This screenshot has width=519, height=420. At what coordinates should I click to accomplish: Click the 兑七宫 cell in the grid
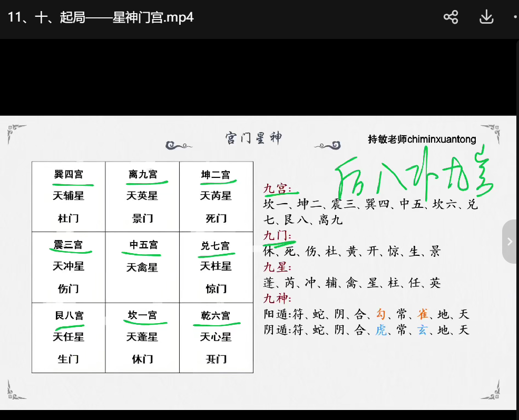coord(216,267)
